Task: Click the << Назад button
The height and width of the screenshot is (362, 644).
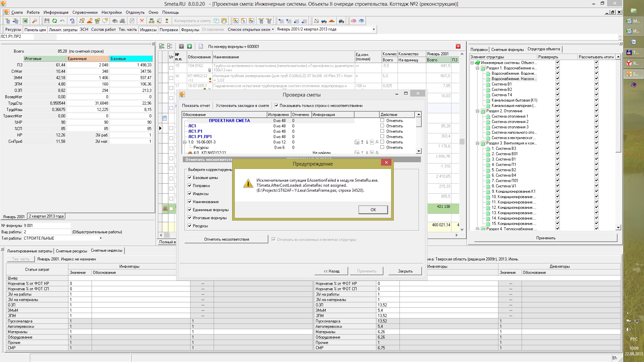Action: tap(331, 271)
